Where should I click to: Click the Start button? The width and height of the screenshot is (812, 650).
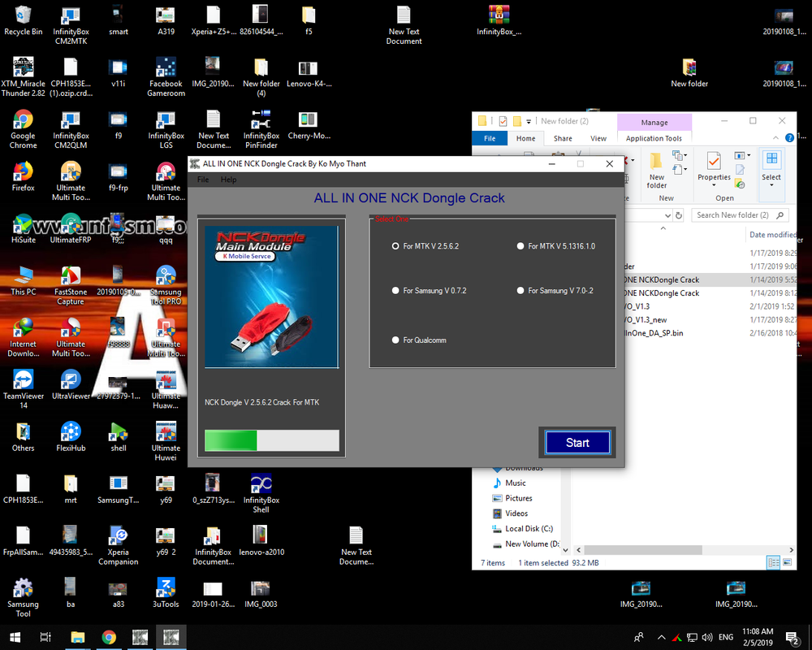pos(577,443)
